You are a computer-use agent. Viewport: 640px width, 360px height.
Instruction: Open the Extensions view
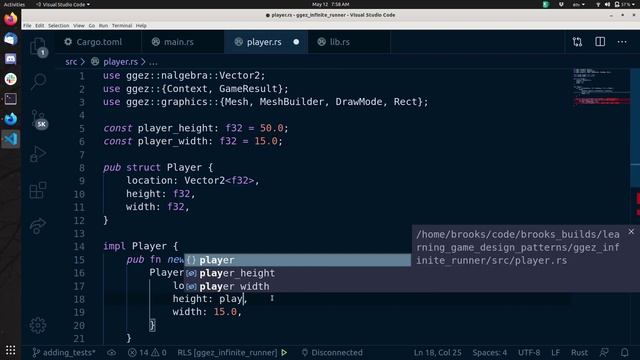pyautogui.click(x=38, y=190)
